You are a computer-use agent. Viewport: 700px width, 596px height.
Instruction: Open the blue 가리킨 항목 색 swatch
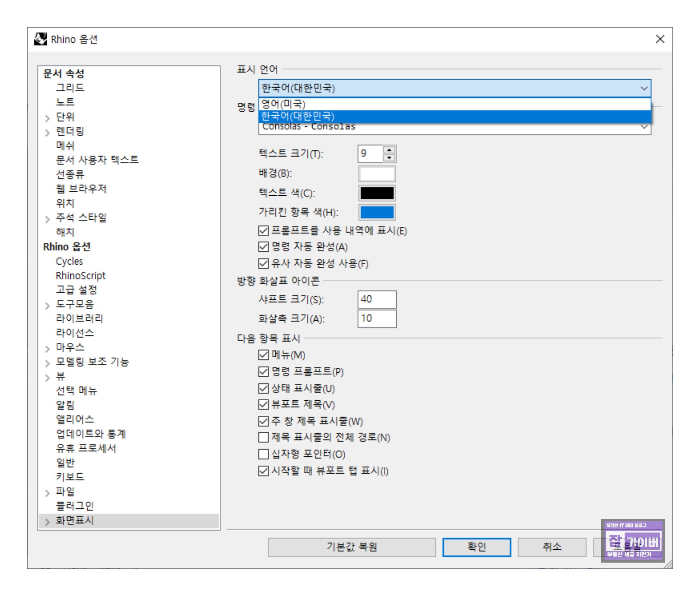377,212
